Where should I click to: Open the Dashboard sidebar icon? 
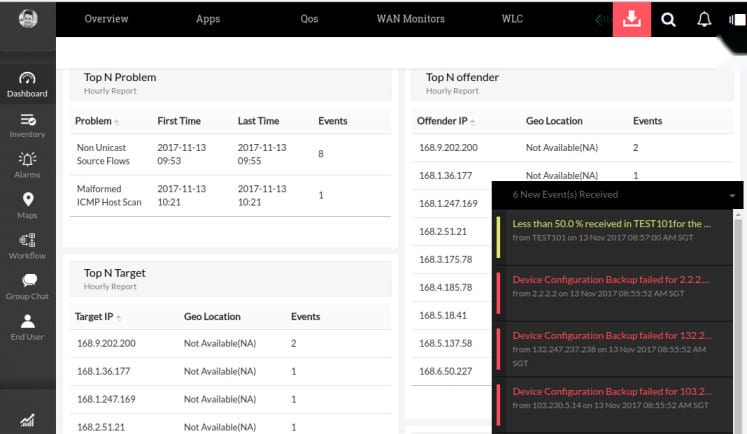pos(27,79)
